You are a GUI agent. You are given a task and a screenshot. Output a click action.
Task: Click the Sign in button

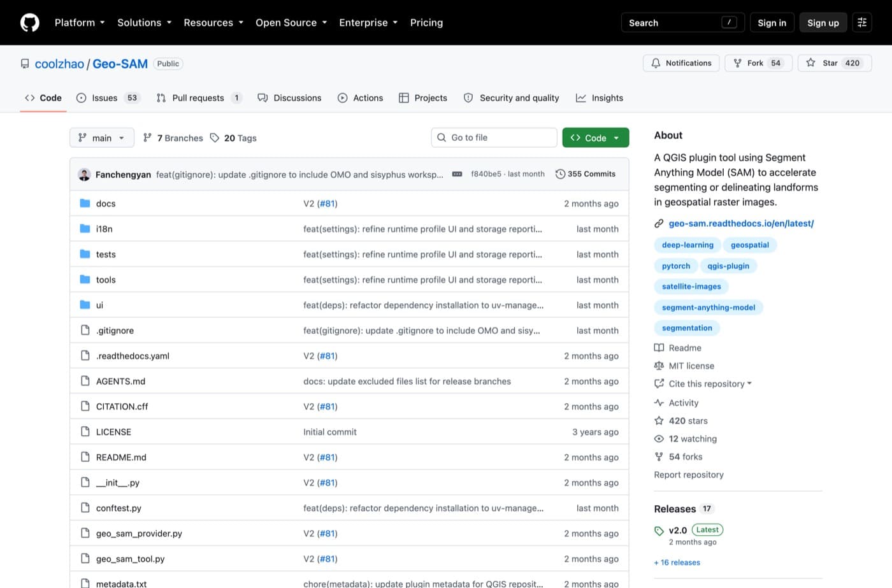pyautogui.click(x=772, y=22)
